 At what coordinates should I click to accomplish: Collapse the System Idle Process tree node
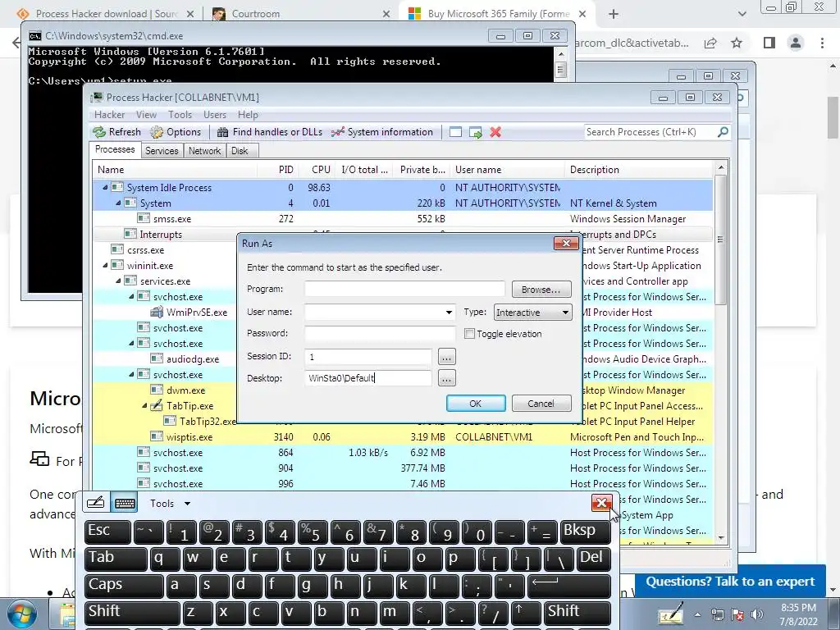point(105,188)
